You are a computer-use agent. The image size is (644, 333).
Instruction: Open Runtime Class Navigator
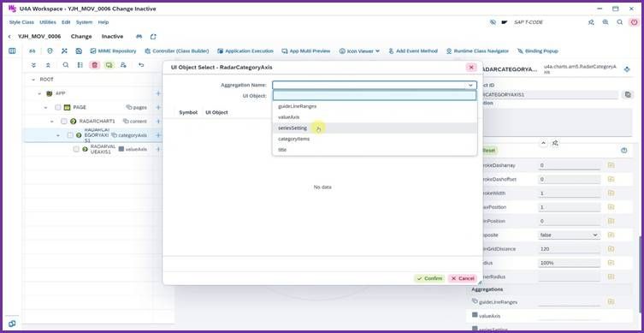click(477, 51)
